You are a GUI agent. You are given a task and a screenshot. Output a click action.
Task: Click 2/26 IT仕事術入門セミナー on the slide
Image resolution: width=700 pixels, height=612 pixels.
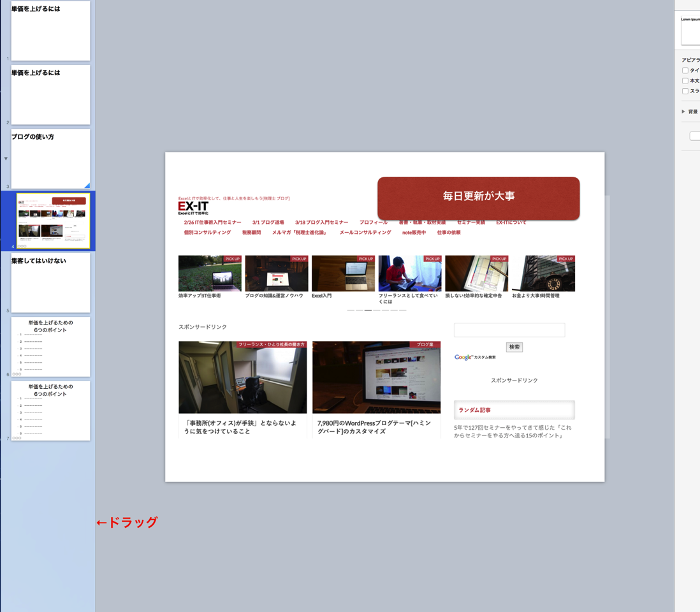tap(212, 222)
